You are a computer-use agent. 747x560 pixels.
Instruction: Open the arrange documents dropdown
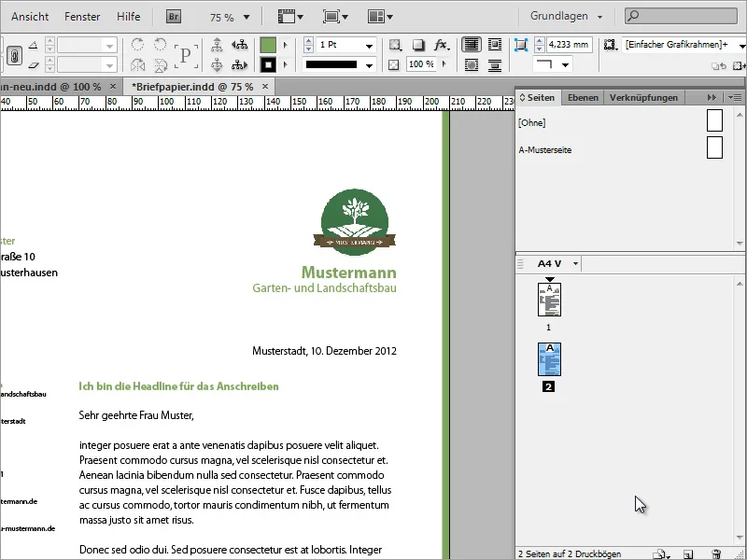pos(380,17)
